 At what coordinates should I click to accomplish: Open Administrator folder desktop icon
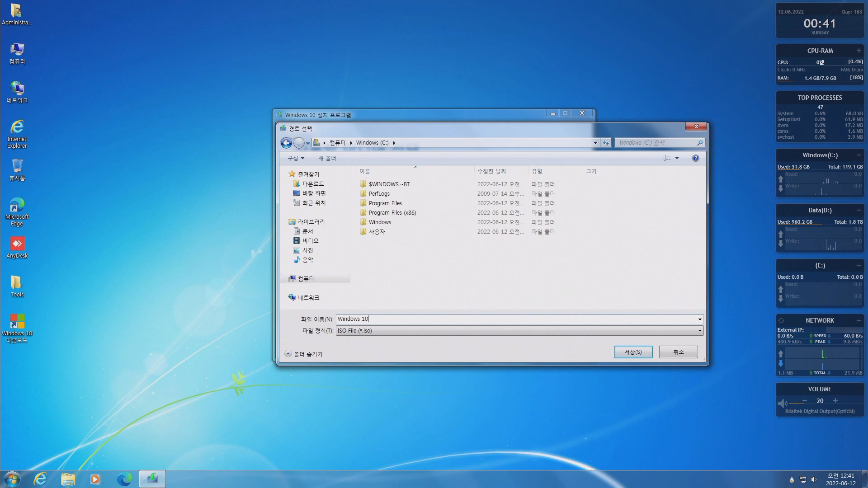(17, 14)
